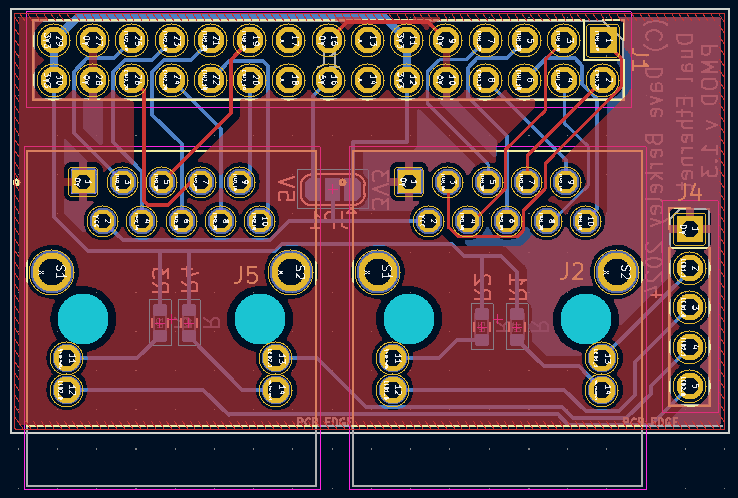Click shield pad S1 of J5
The image size is (738, 498).
point(52,271)
